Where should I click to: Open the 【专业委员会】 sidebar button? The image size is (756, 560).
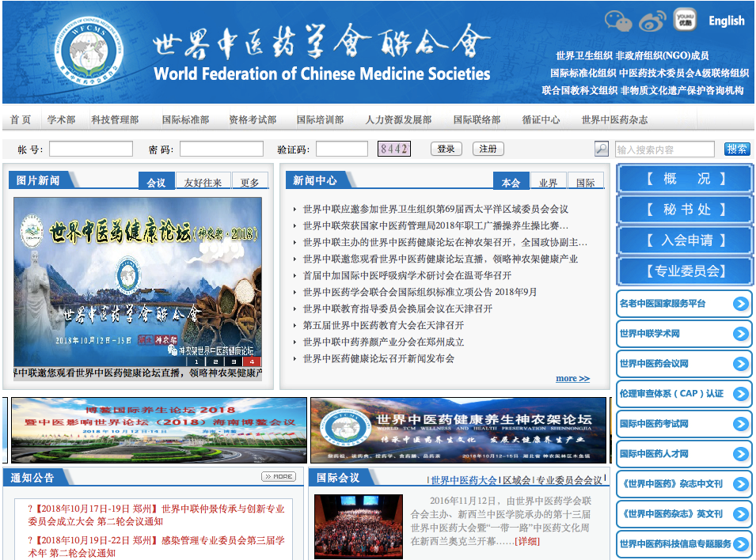point(685,271)
